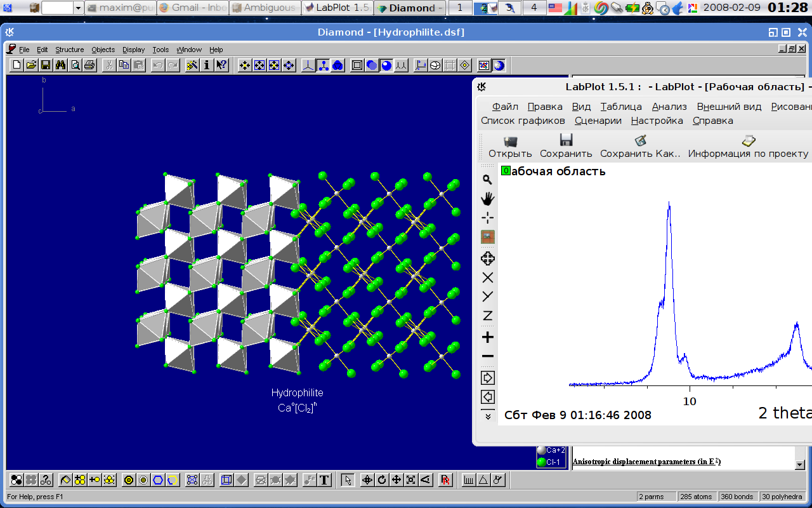Click the Print icon in Diamond toolbar
Image resolution: width=812 pixels, height=508 pixels.
click(x=89, y=65)
